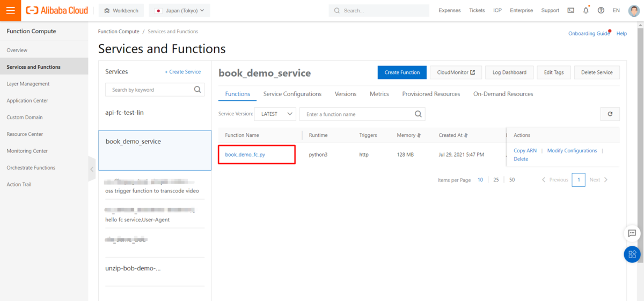Open the hamburger navigation menu

(10, 10)
